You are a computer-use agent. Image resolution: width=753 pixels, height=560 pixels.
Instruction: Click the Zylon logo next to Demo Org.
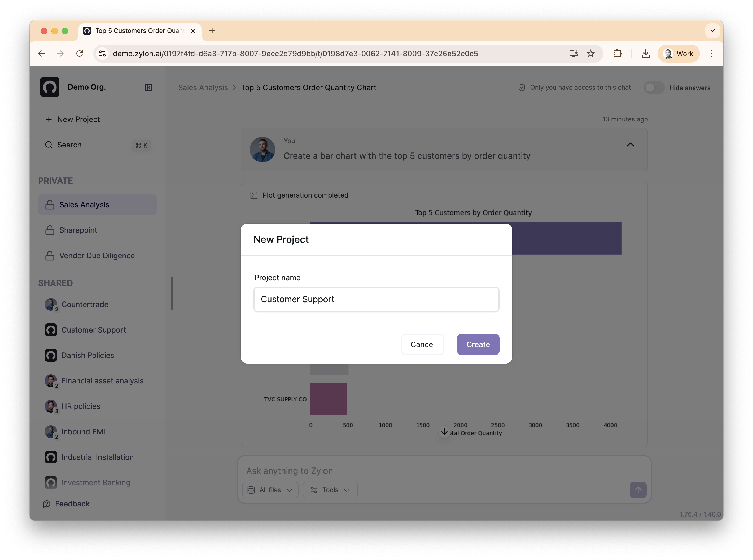click(x=50, y=87)
